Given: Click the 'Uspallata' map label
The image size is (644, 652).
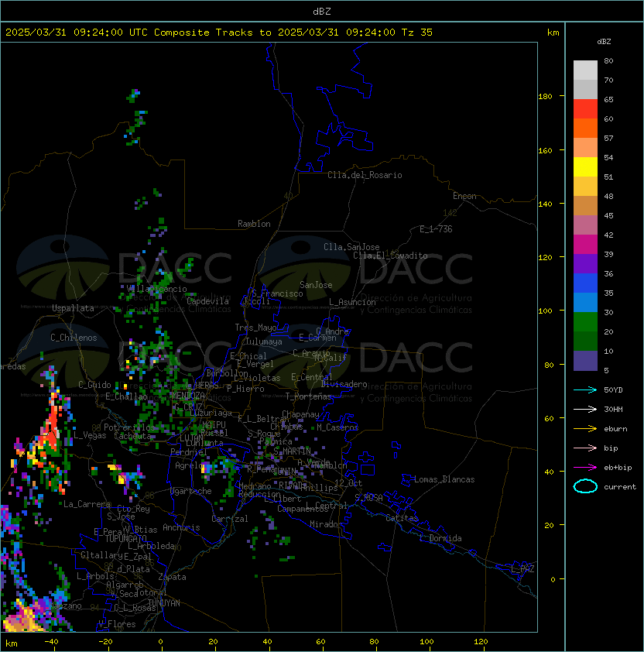Looking at the screenshot, I should point(73,308).
